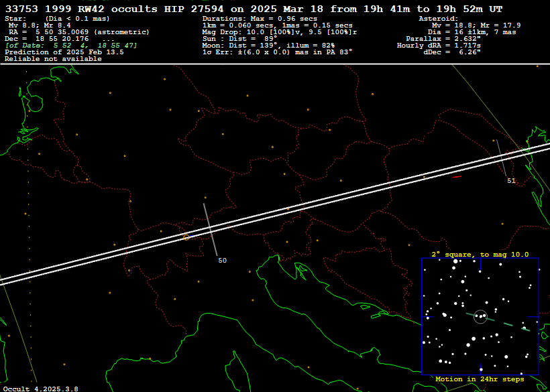This screenshot has width=550, height=392.
Task: Select the "1σ Err: ±(6.0 x 0.0) mas" line
Action: coord(278,52)
